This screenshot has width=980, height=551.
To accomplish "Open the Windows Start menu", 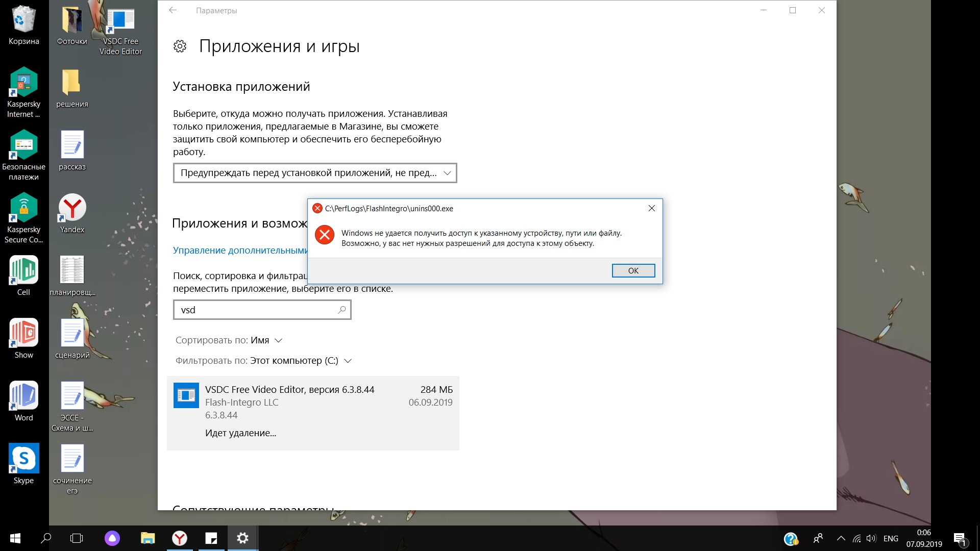I will [x=15, y=538].
